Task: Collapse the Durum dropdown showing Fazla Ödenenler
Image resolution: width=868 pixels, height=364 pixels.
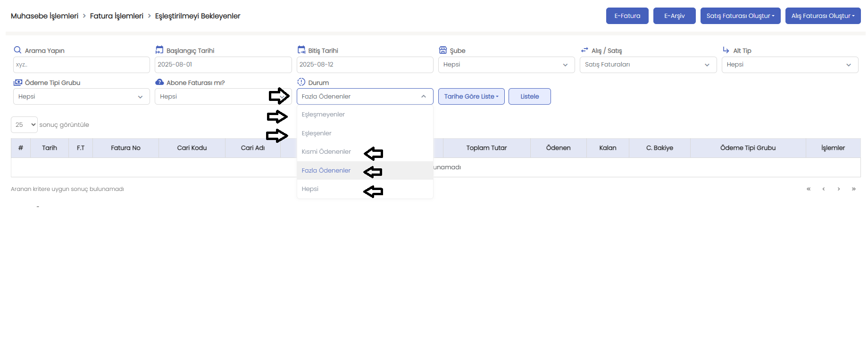Action: pyautogui.click(x=364, y=97)
